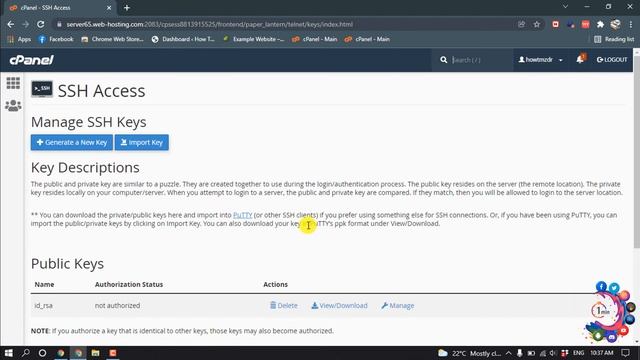Click the Name column header
640x360 pixels.
(x=44, y=284)
